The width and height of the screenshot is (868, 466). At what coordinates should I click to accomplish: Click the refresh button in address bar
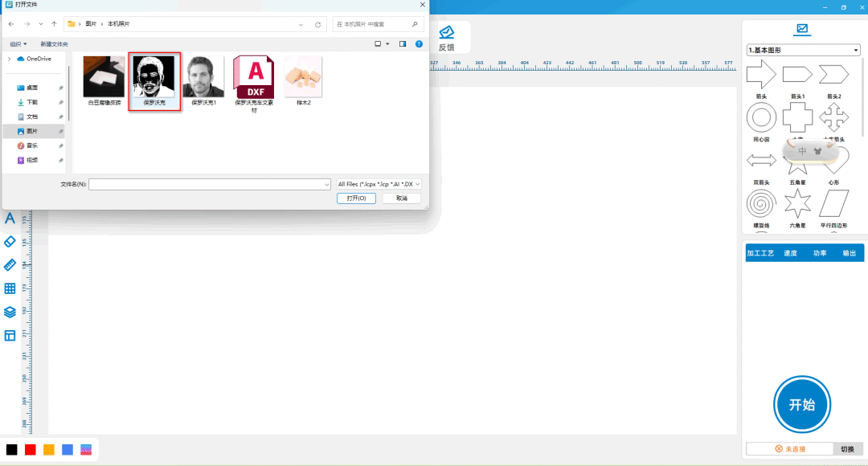pos(319,24)
